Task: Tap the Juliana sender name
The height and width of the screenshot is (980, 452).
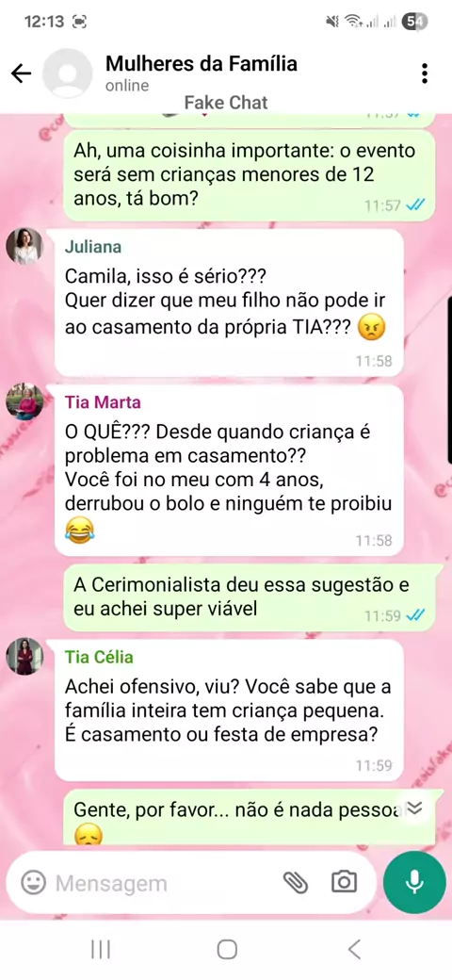Action: click(x=93, y=247)
